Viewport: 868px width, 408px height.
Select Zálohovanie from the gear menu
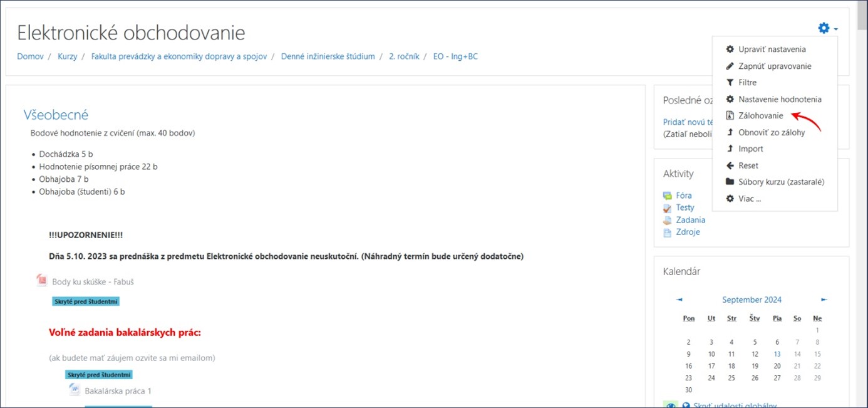pos(760,116)
